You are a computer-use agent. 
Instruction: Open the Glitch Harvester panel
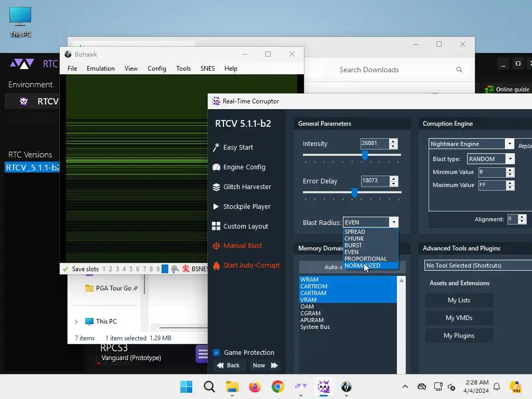242,187
